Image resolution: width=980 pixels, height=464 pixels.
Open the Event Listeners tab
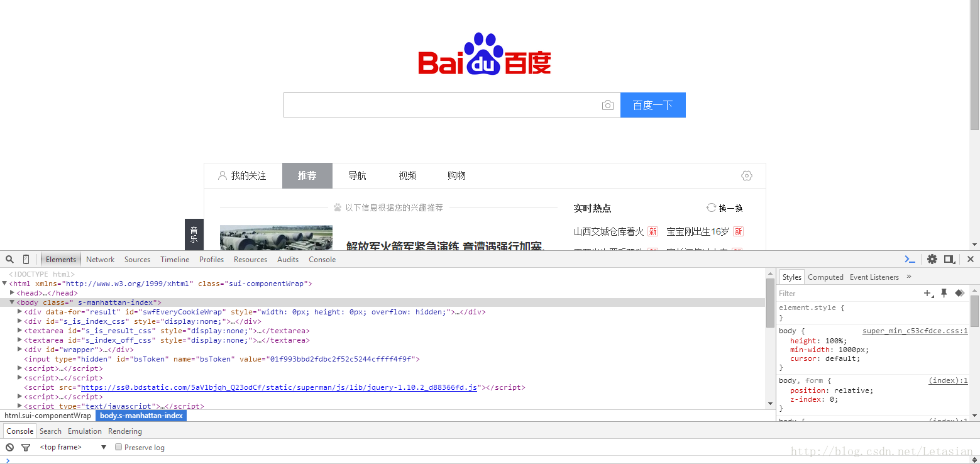click(x=874, y=277)
